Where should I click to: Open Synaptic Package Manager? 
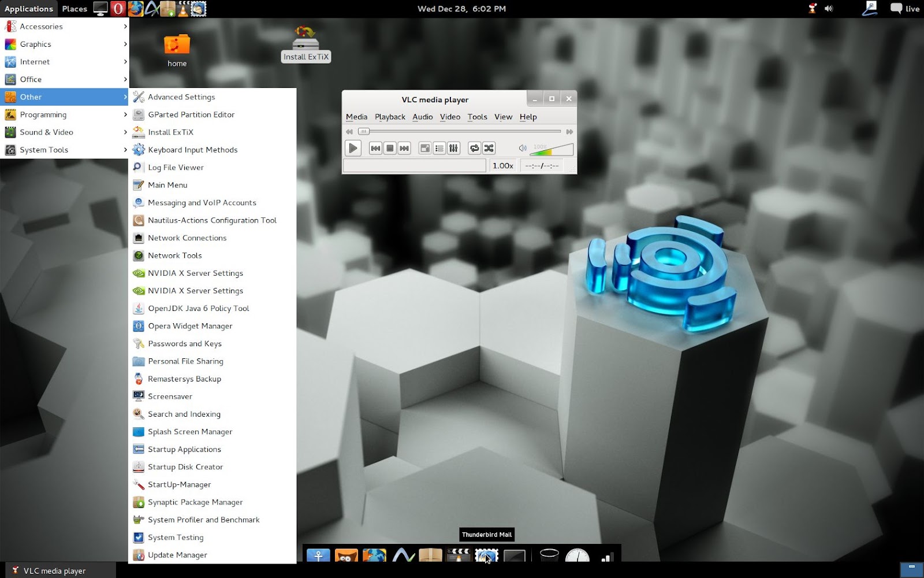click(213, 502)
